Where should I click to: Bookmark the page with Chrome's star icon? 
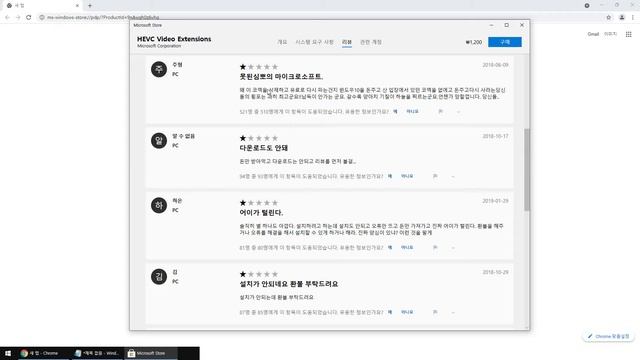coord(609,17)
